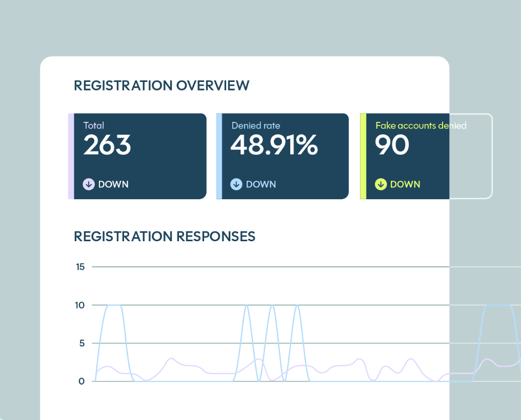Click the DOWN label in Total card
521x420 pixels.
pos(113,184)
